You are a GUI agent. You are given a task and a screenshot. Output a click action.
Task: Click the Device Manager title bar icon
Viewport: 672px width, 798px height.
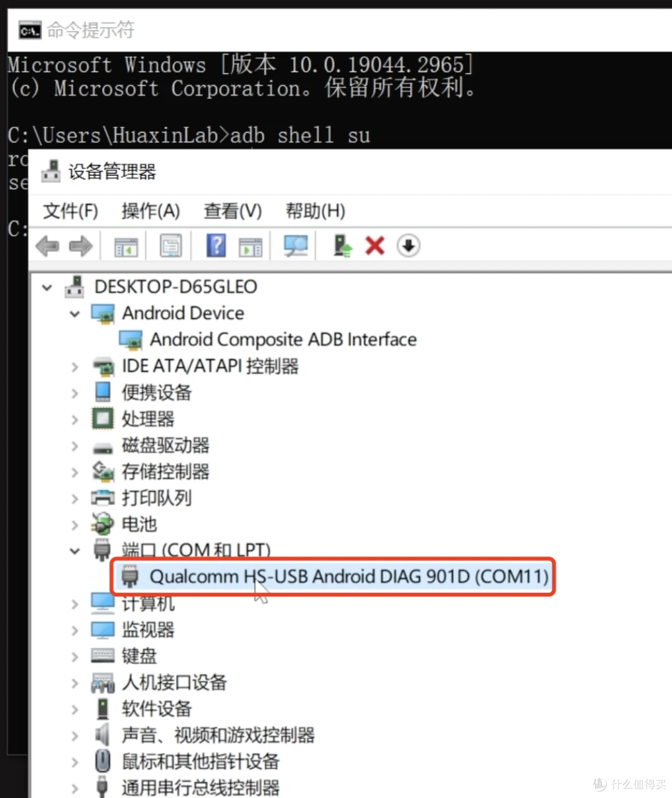click(x=50, y=171)
